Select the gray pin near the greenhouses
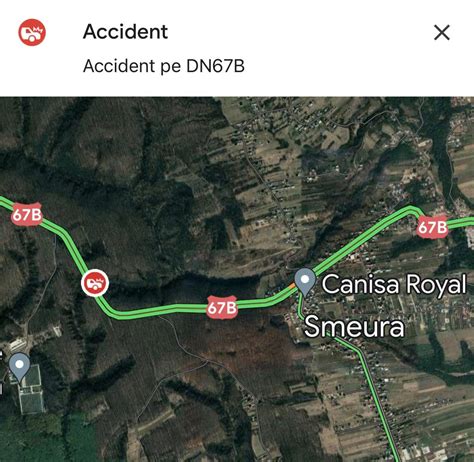 (20, 368)
